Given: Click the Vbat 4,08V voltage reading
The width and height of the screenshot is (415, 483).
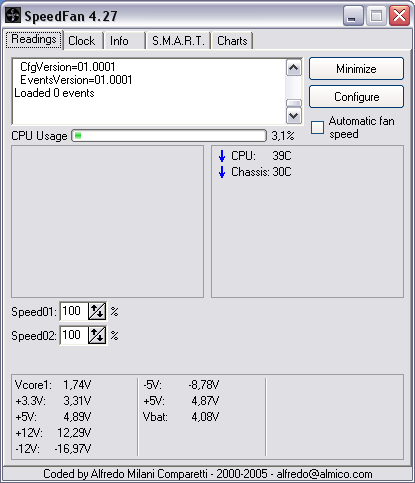Looking at the screenshot, I should point(181,417).
